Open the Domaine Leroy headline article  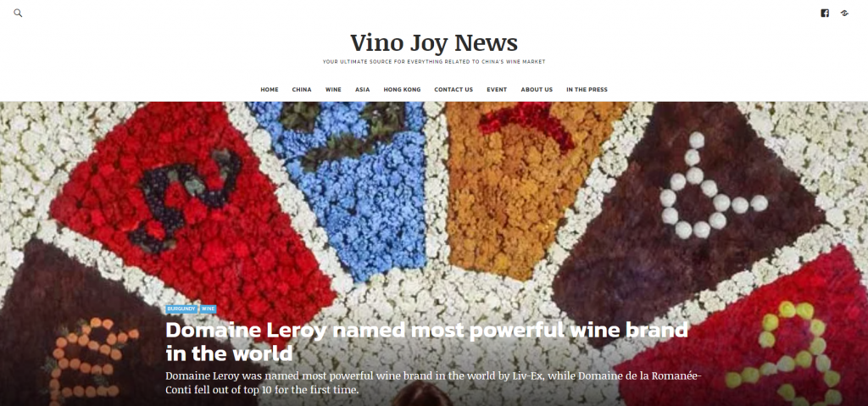426,342
